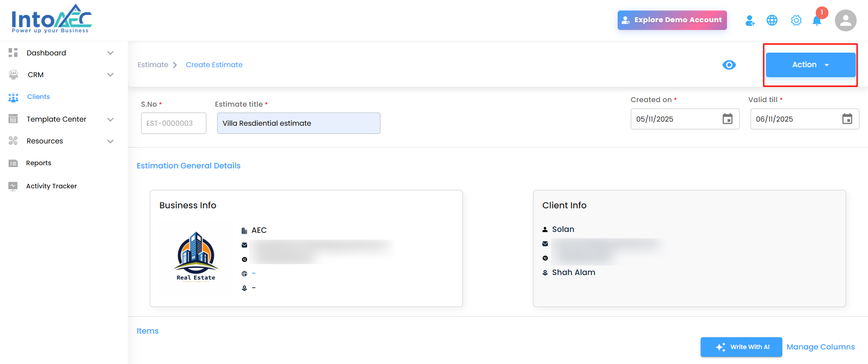Screen dimensions: 868x364
Task: Open Activity Tracker in sidebar
Action: pos(51,186)
